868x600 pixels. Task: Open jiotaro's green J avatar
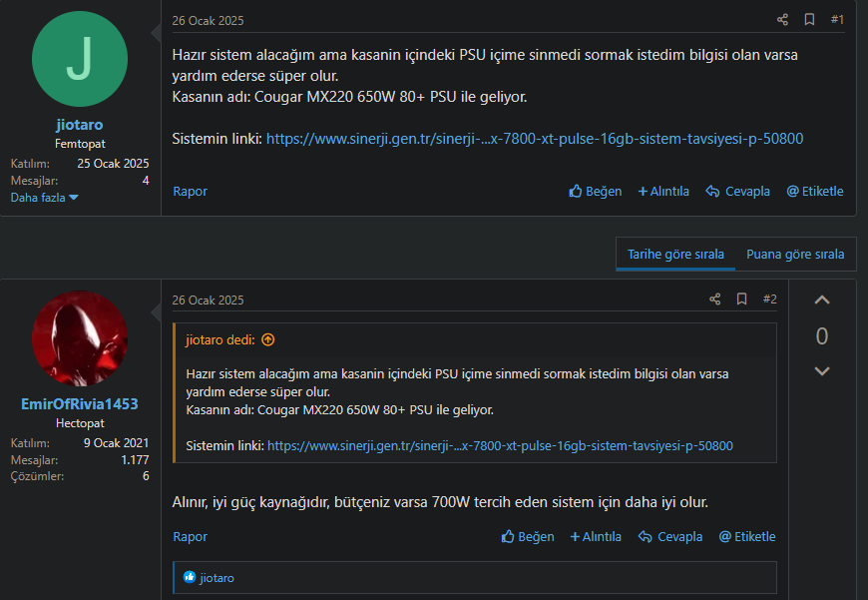pyautogui.click(x=80, y=59)
